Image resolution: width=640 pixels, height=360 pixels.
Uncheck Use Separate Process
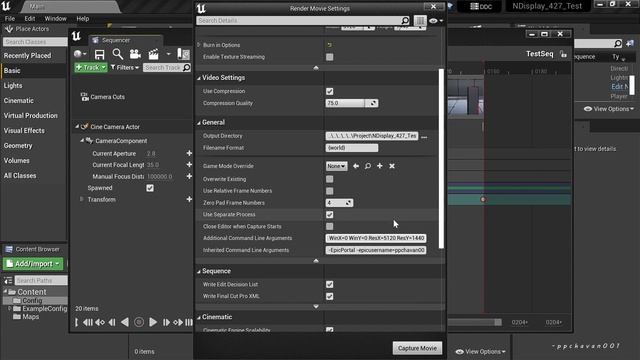pyautogui.click(x=329, y=214)
